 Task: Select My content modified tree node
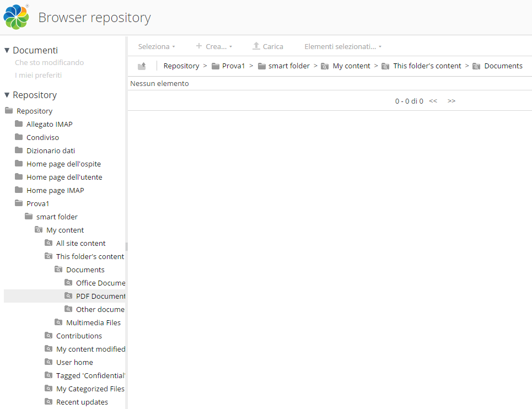point(90,349)
